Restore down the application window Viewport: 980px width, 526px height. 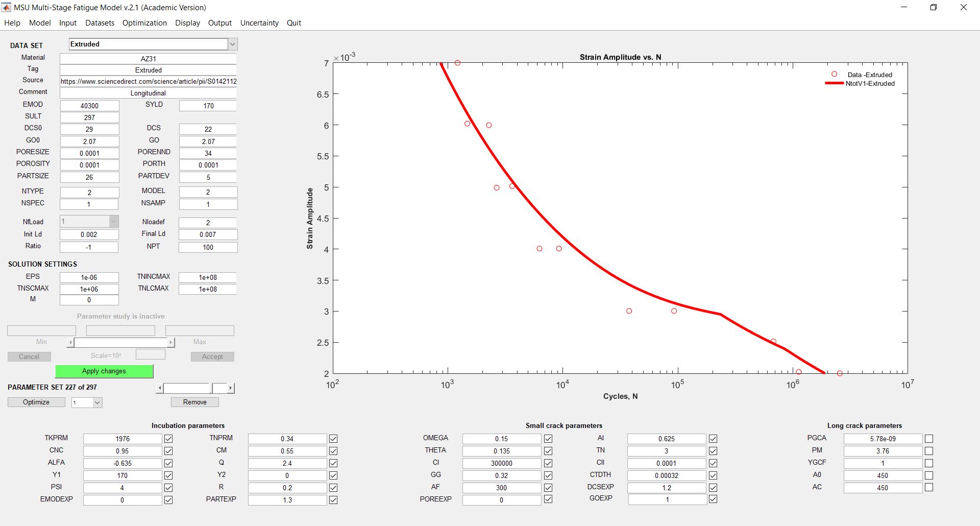[934, 7]
